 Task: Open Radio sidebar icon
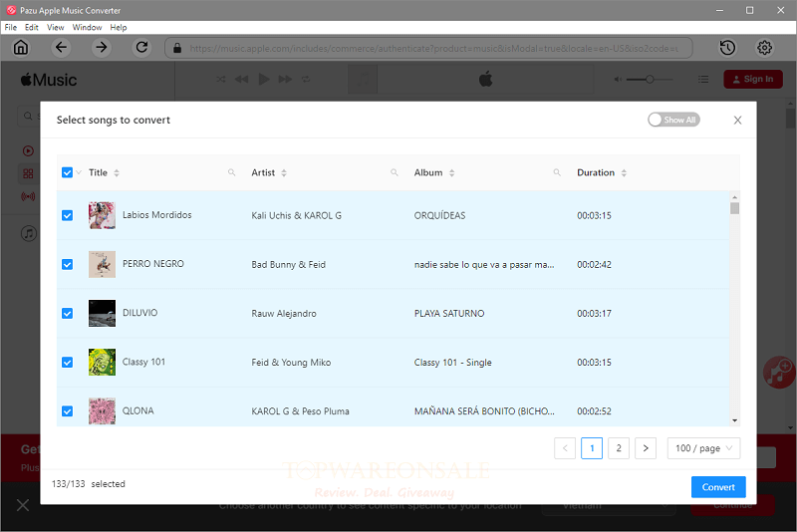click(28, 196)
